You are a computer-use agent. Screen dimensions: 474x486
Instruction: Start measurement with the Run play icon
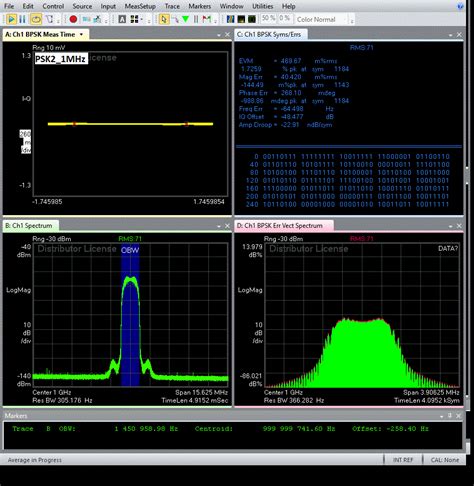pyautogui.click(x=11, y=19)
